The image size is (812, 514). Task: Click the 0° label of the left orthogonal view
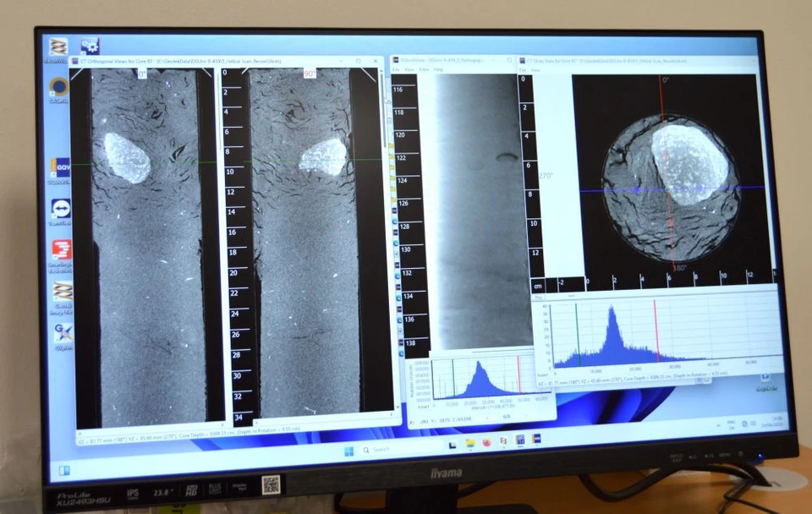pos(142,74)
